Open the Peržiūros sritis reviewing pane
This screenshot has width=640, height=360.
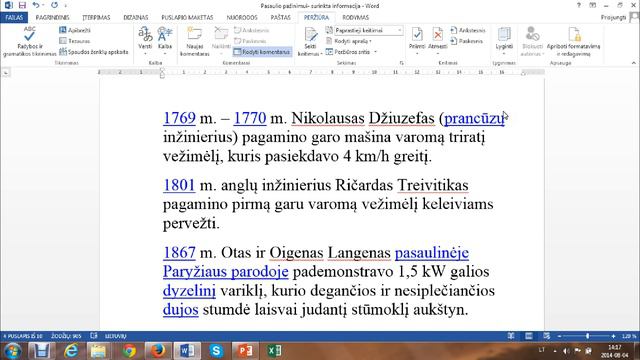point(351,52)
